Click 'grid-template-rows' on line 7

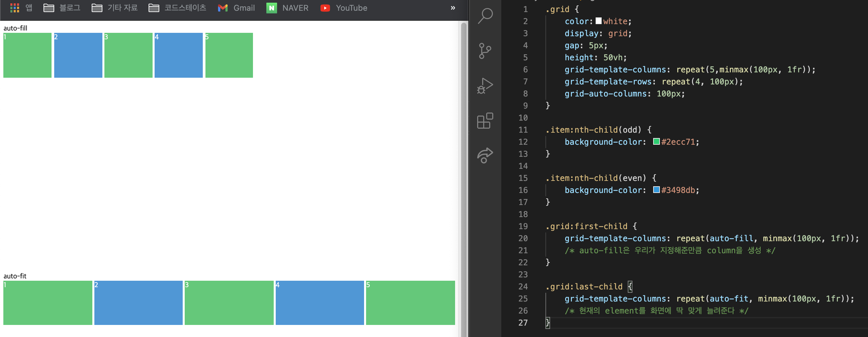point(608,81)
